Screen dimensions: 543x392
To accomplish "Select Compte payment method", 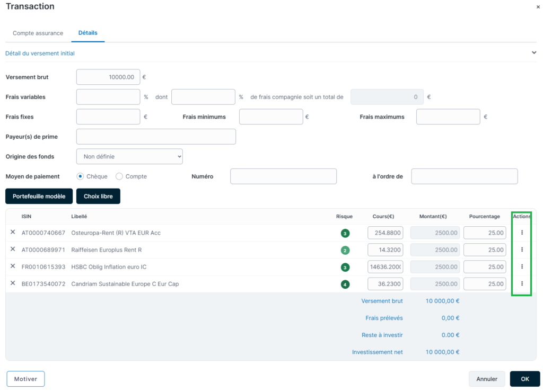I will pos(119,176).
